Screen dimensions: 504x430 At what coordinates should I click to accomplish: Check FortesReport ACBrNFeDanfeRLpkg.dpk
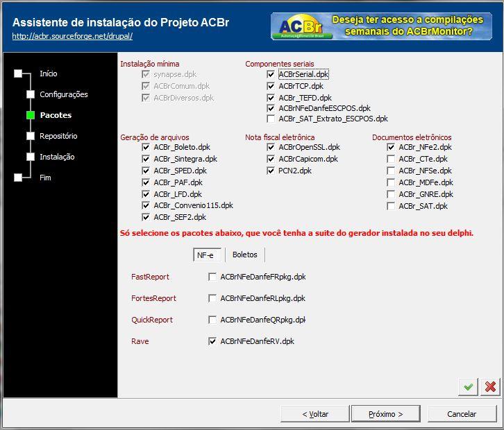(x=212, y=298)
